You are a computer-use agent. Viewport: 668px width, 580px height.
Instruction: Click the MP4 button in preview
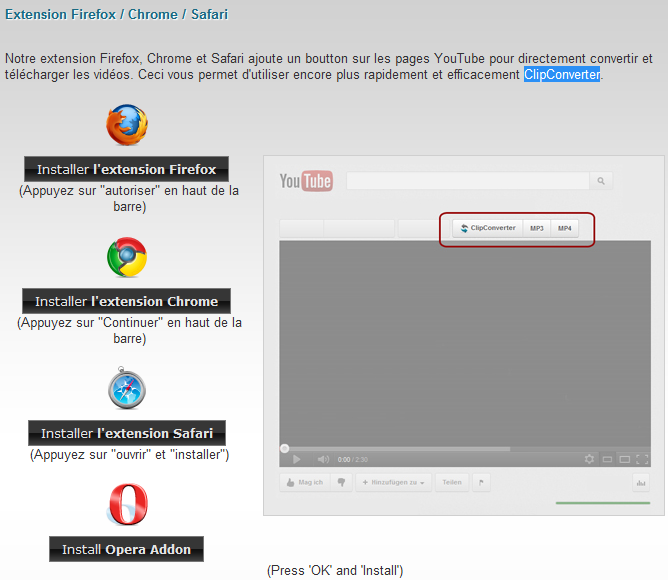coord(565,228)
